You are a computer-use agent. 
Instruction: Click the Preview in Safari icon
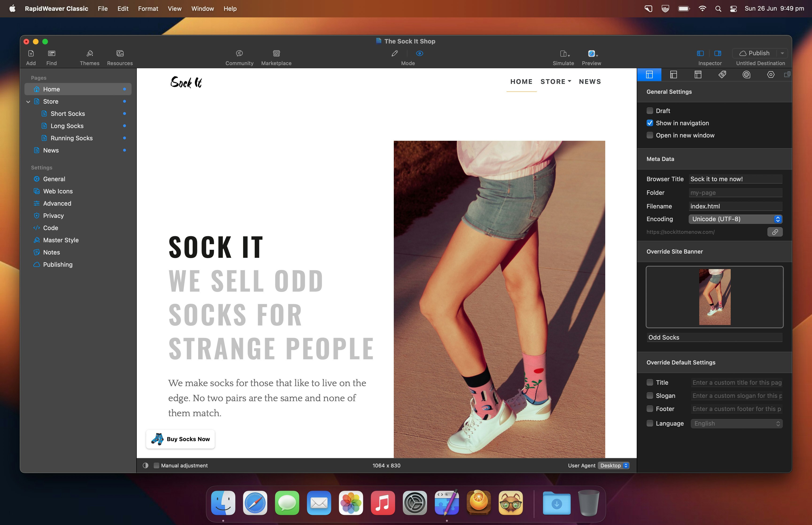coord(592,54)
